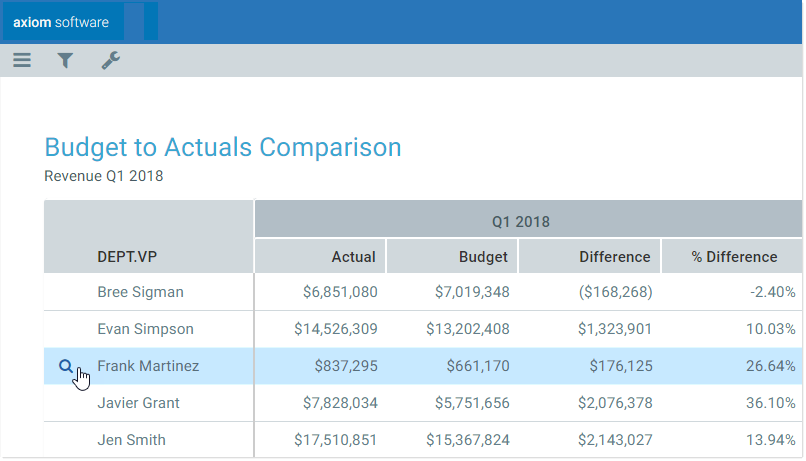Image resolution: width=806 pixels, height=461 pixels.
Task: Click the $1,323,901 difference cell
Action: coord(615,329)
